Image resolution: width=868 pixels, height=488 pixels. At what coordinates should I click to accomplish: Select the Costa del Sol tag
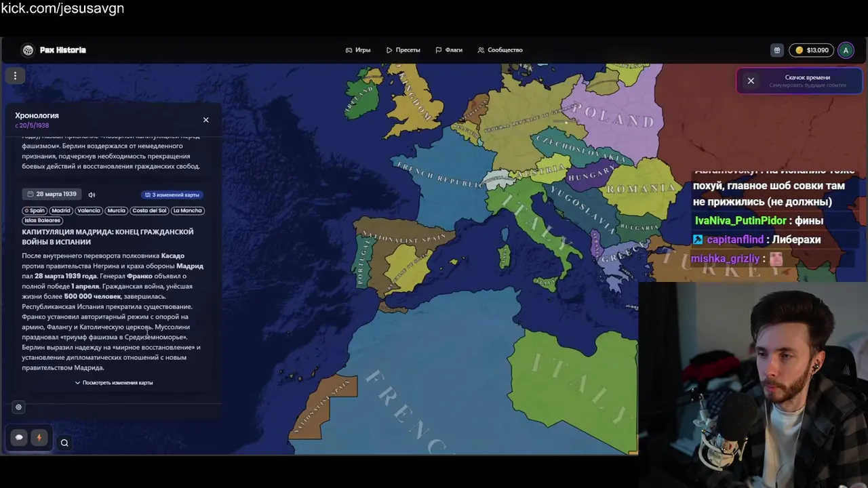[149, 211]
